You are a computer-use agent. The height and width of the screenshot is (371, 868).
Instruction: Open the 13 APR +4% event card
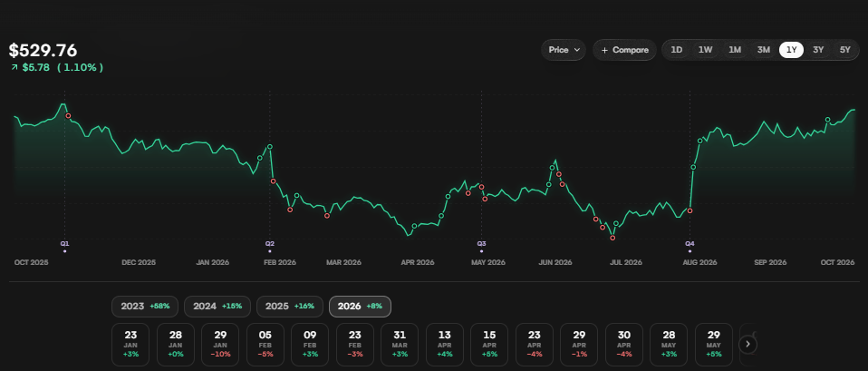click(445, 345)
